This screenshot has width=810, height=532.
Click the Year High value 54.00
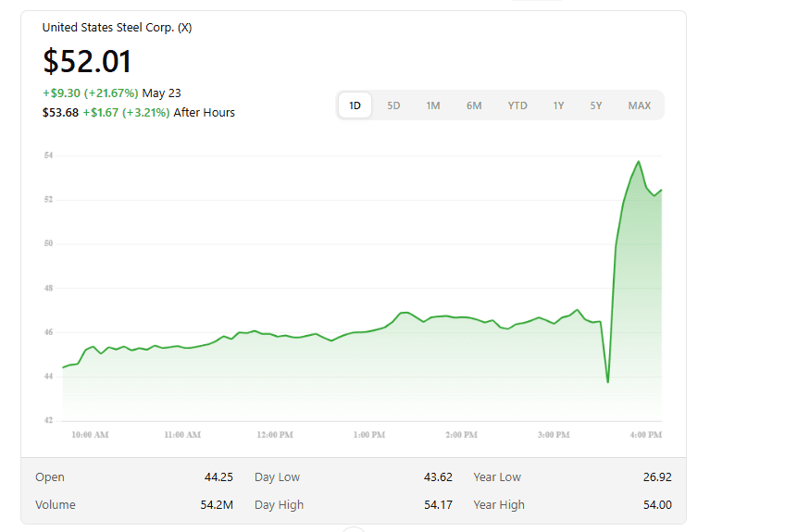pos(657,504)
